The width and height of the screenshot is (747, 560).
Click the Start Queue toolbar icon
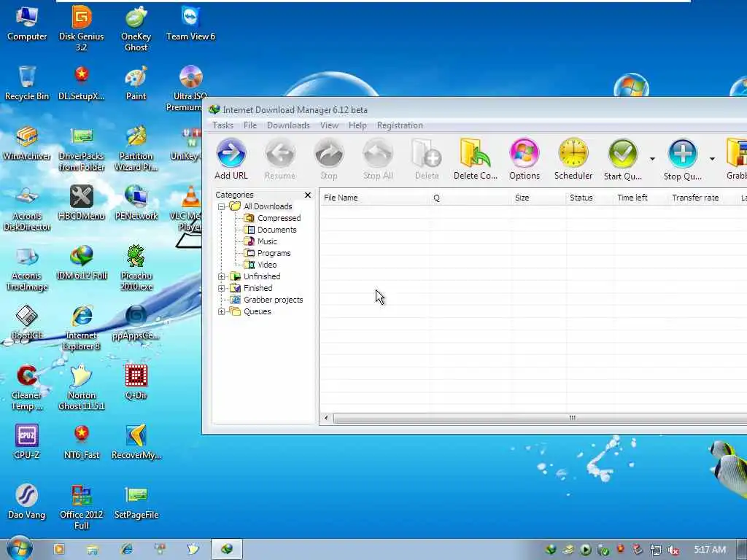[623, 159]
